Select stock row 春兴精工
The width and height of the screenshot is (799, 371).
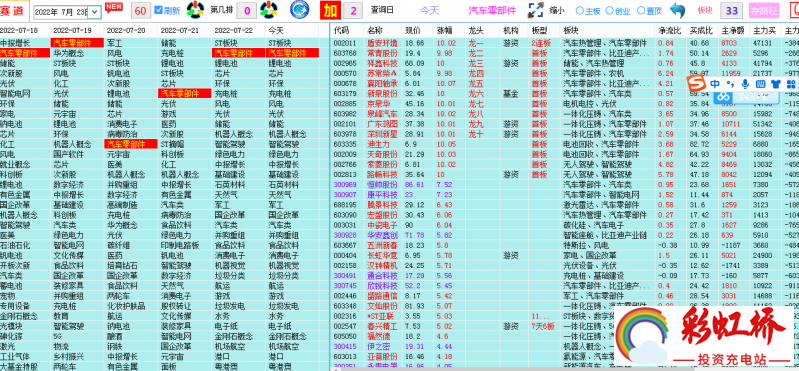(x=381, y=326)
